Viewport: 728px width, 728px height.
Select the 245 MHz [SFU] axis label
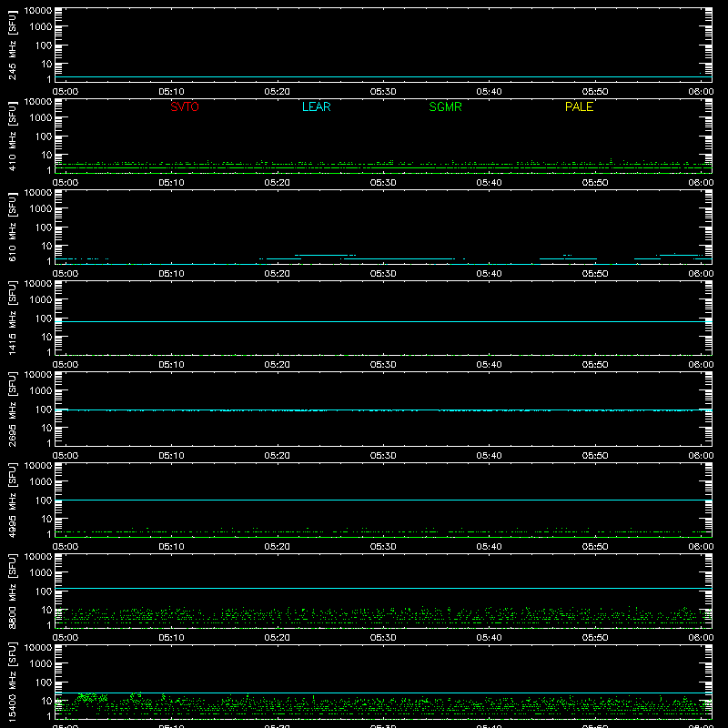point(12,45)
